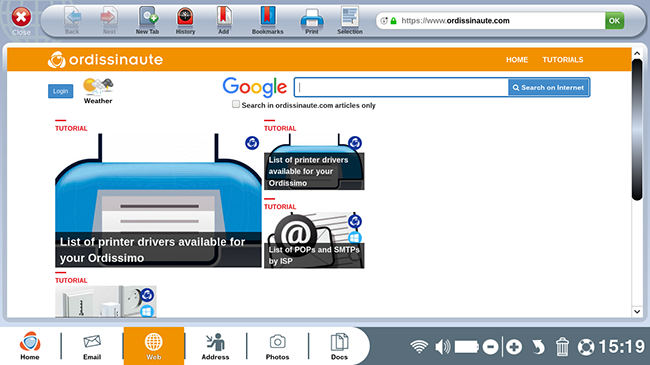This screenshot has height=365, width=650.
Task: Open the Bookmarks list
Action: pyautogui.click(x=267, y=20)
